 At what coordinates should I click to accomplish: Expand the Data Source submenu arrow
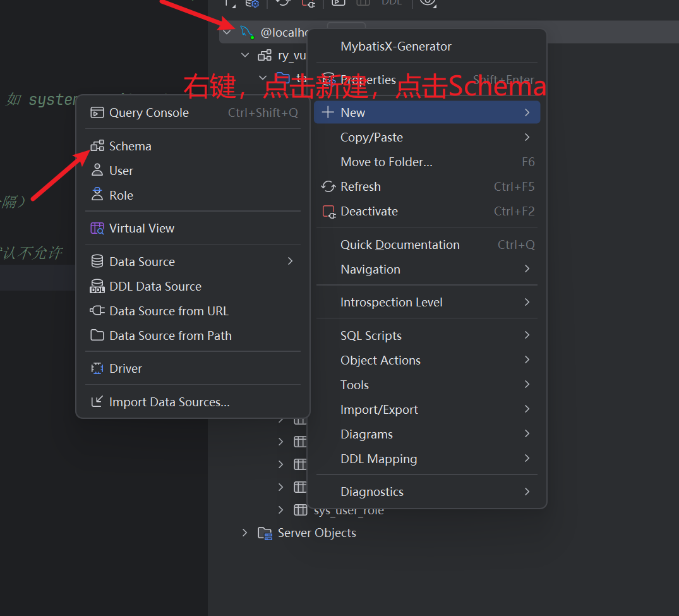pyautogui.click(x=290, y=261)
